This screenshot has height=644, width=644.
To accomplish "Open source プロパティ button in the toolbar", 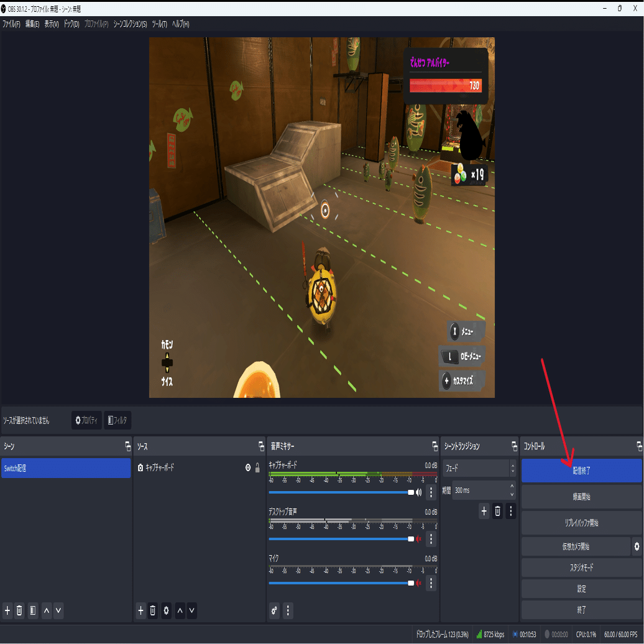I will (x=86, y=420).
